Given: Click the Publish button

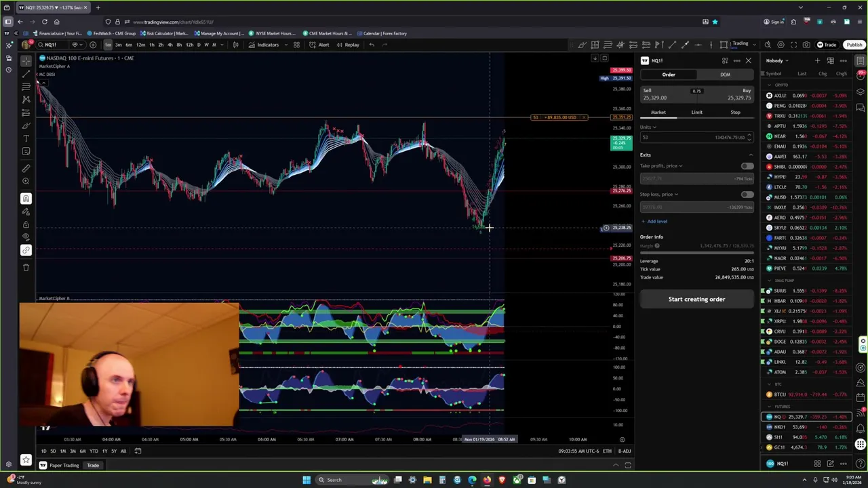Looking at the screenshot, I should 854,45.
